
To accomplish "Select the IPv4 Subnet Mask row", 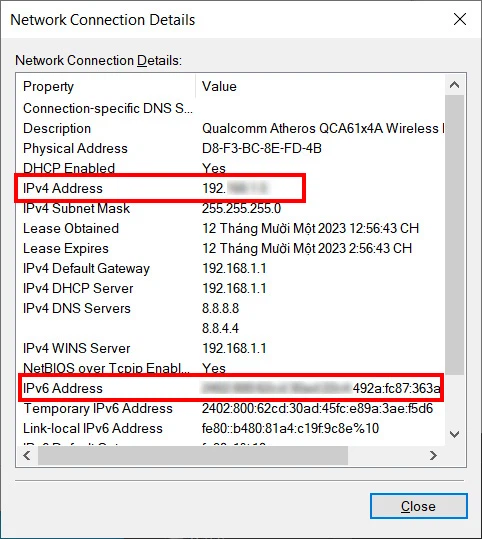I will click(231, 208).
